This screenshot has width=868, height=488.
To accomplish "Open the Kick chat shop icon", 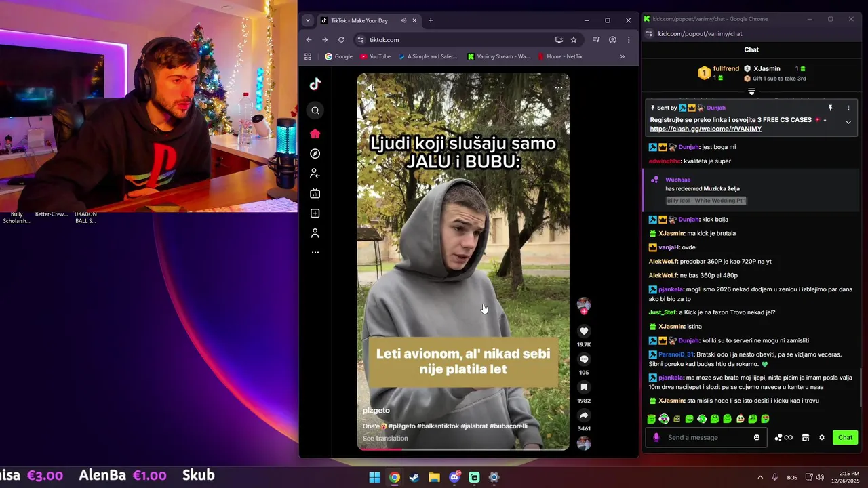I will click(x=806, y=437).
